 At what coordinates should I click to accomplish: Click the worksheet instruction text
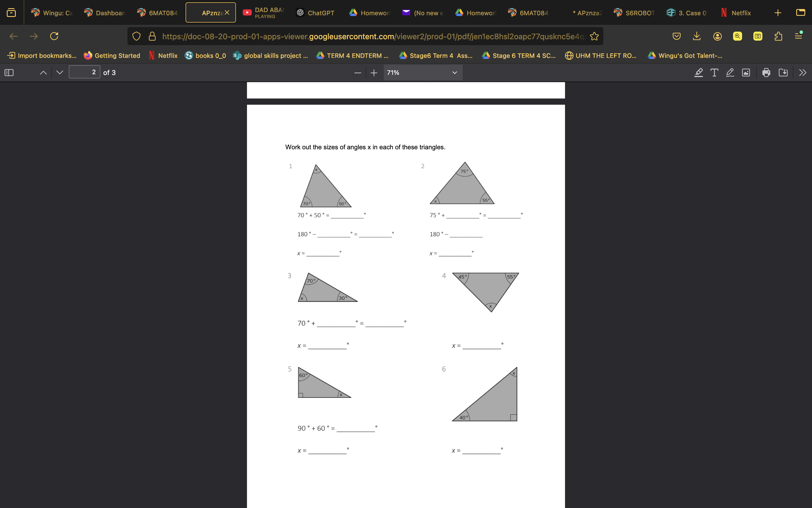[365, 147]
